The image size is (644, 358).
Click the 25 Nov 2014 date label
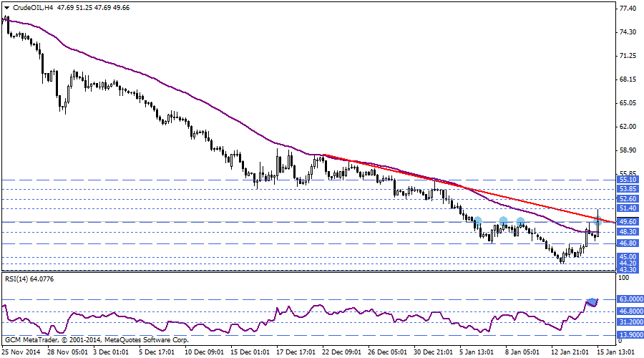(x=21, y=352)
